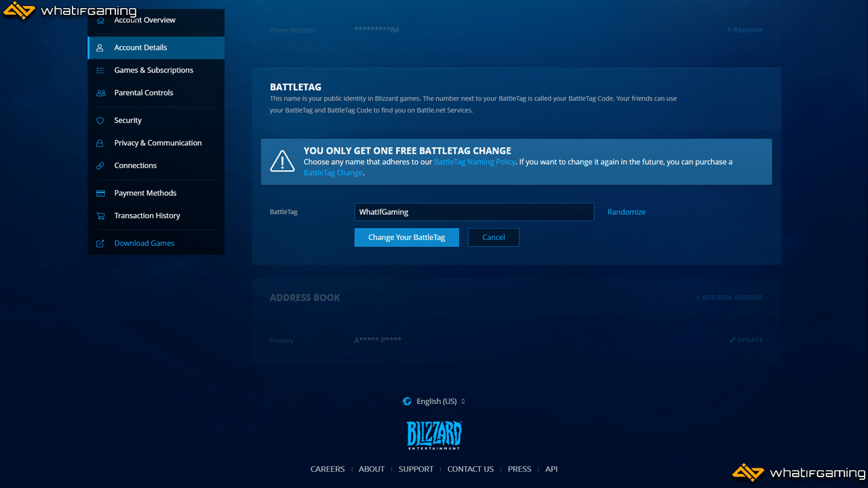Click the BattleTag text field
868x488 pixels.
[x=474, y=211]
